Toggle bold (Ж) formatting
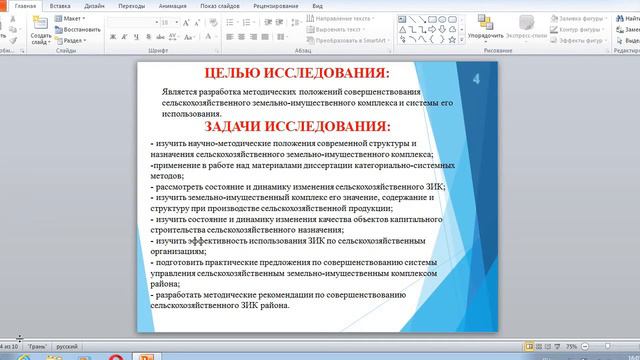This screenshot has height=360, width=640. point(113,37)
